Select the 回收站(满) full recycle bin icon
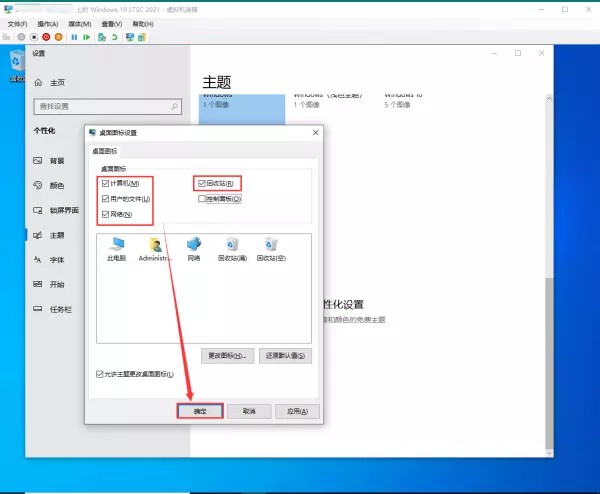 click(232, 249)
